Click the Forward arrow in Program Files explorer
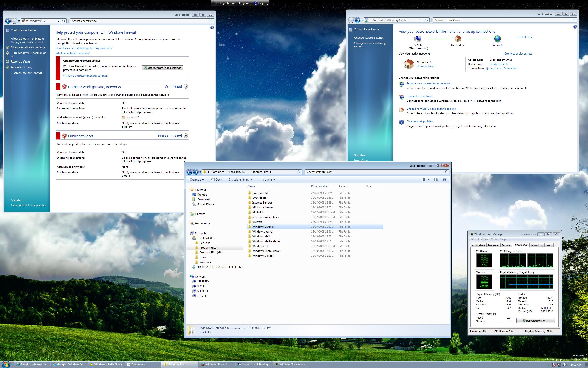This screenshot has width=588, height=368. (x=196, y=172)
